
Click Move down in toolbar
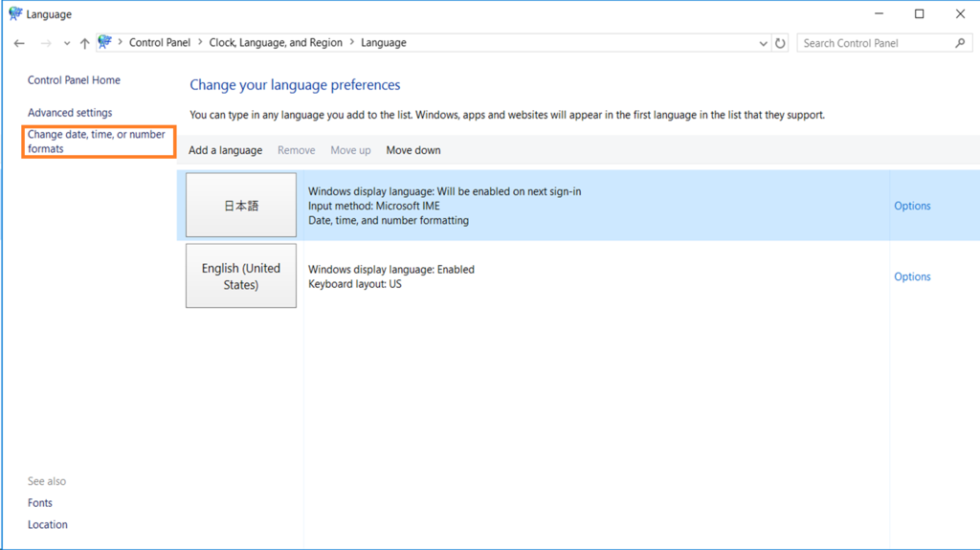click(x=413, y=150)
